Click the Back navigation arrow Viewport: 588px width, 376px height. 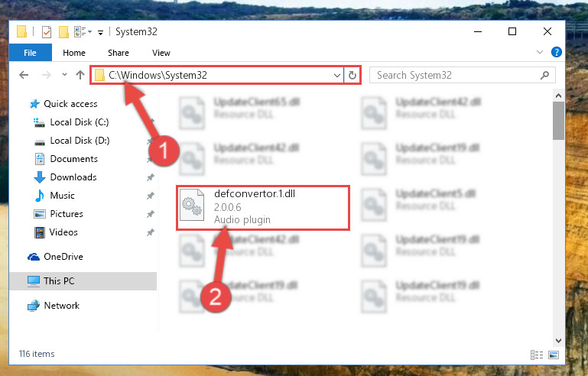[24, 75]
